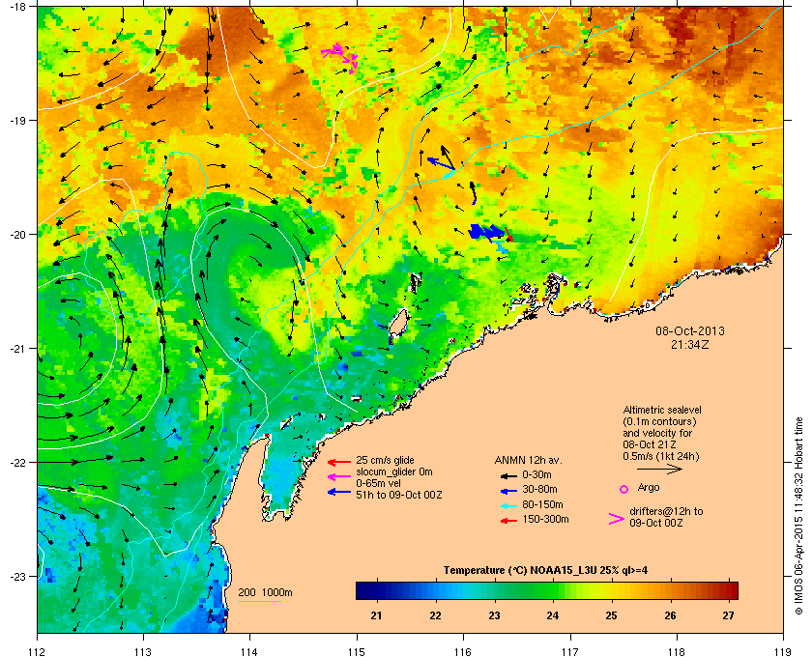Click the 08-Oct-2013 date label
Image resolution: width=812 pixels, height=657 pixels.
tap(690, 330)
